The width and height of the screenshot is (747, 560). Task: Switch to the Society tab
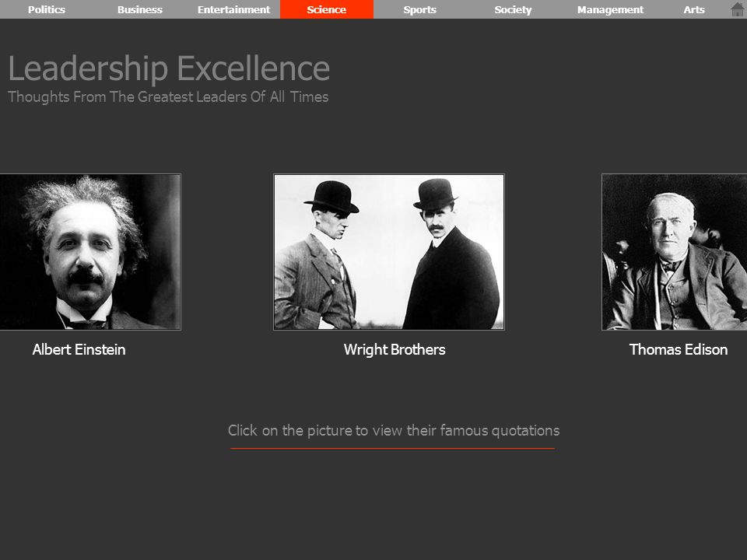click(x=513, y=9)
